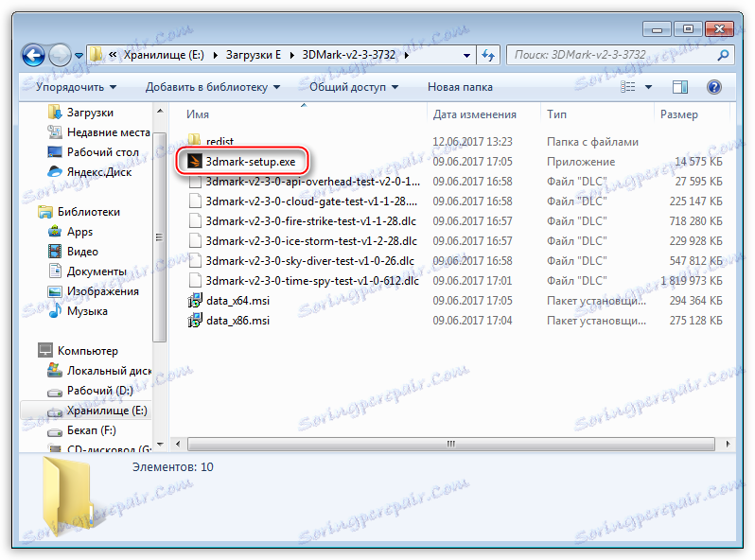
Task: Open the Добавить в библиотеку menu
Action: click(x=213, y=87)
